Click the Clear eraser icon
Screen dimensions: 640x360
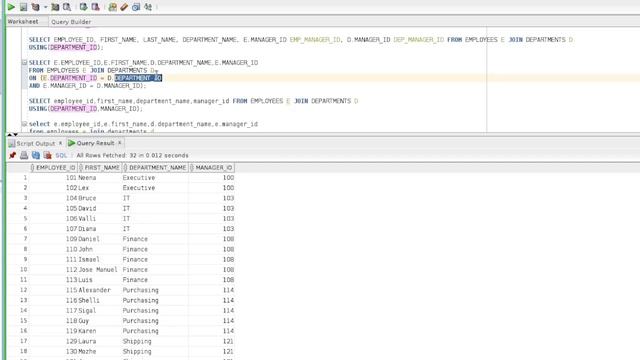coord(124,7)
